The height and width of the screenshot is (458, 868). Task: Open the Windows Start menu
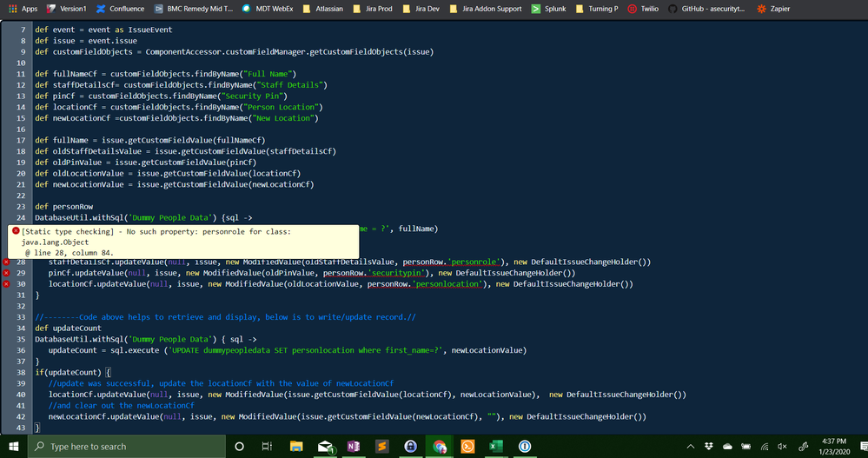(14, 447)
